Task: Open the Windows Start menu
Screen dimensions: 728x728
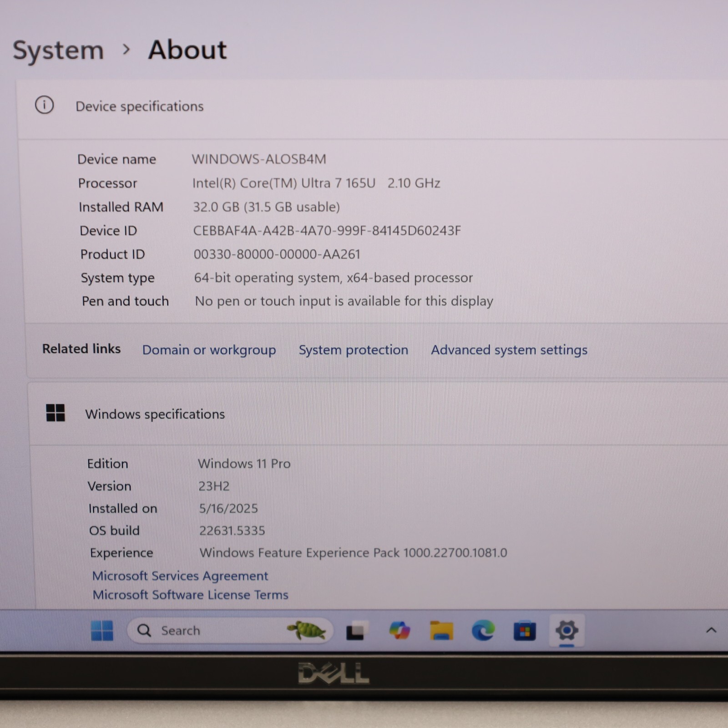Action: click(x=102, y=631)
